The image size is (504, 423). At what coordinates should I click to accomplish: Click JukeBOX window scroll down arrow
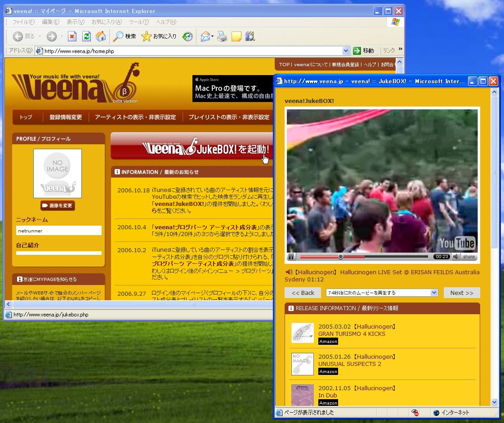pyautogui.click(x=495, y=402)
